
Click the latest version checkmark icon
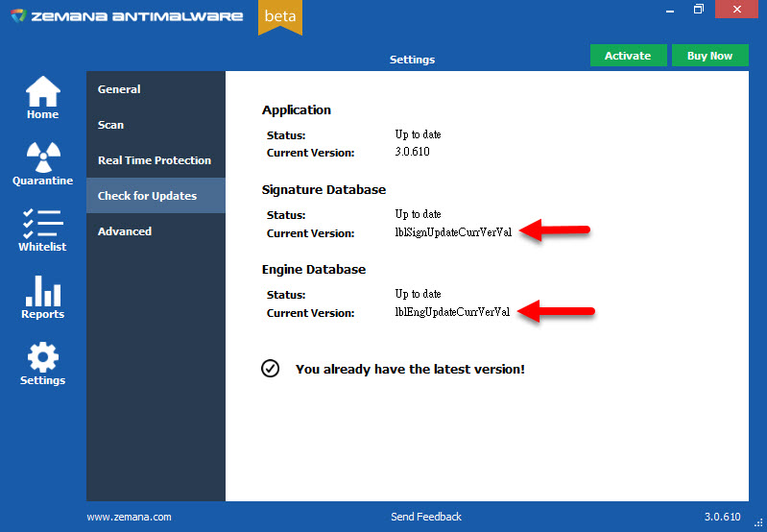pyautogui.click(x=270, y=369)
